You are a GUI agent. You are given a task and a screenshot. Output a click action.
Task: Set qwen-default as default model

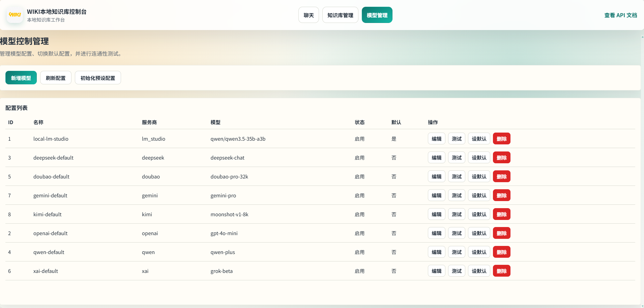click(x=479, y=252)
